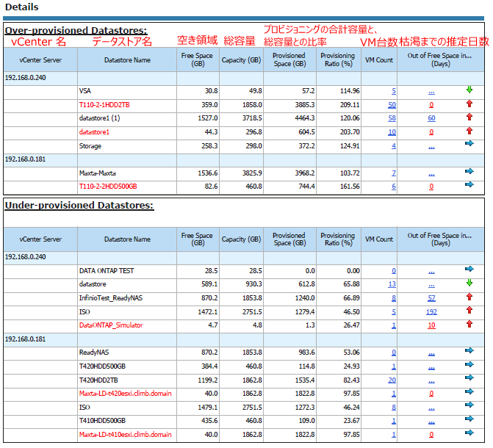This screenshot has width=493, height=448.
Task: Click blue trend arrow for Maxta-Maxta
Action: coord(469,171)
